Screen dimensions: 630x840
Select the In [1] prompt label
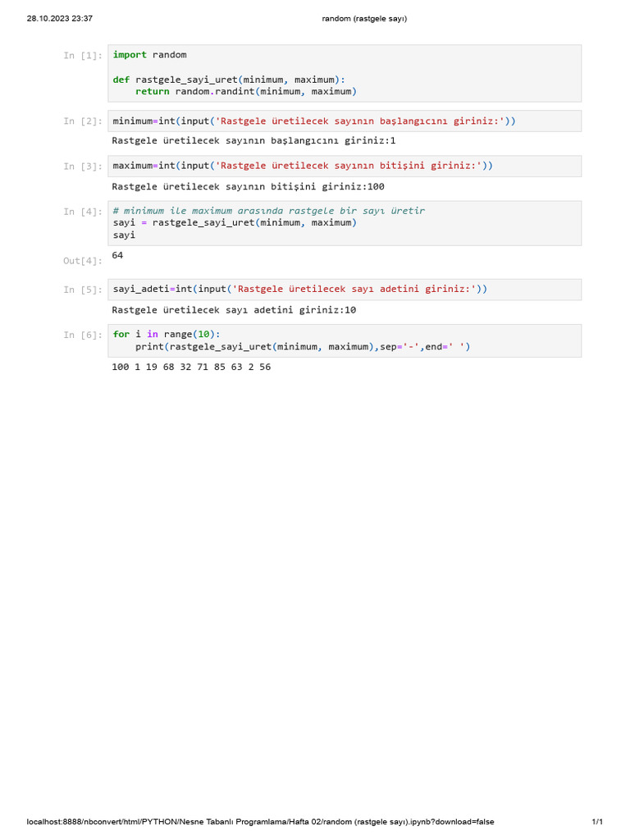coord(83,55)
